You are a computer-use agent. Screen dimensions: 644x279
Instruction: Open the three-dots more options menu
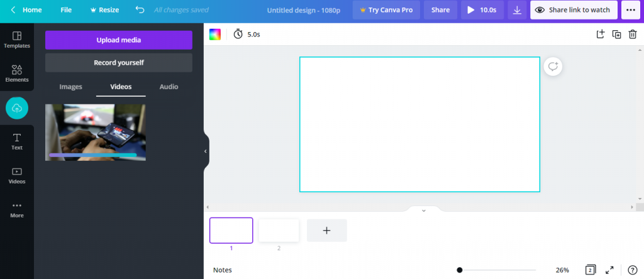pyautogui.click(x=631, y=10)
